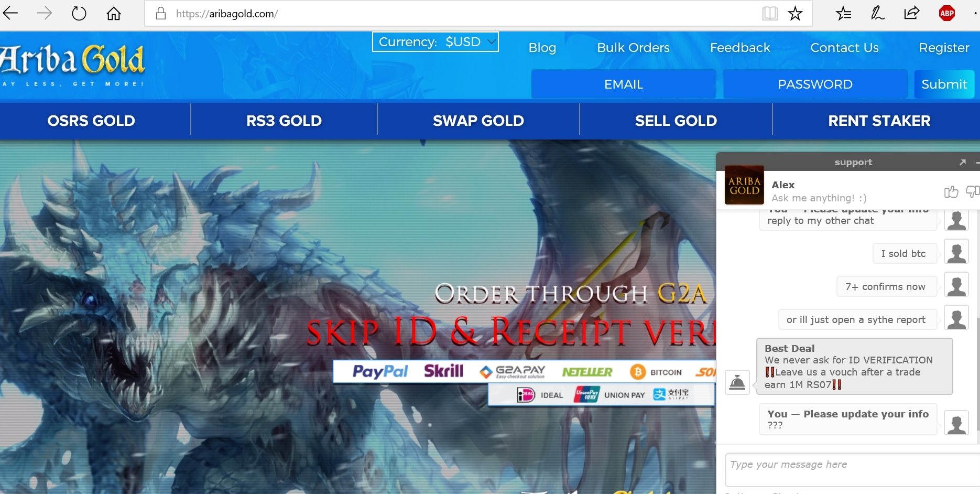980x494 pixels.
Task: Click avatar beside 'reply to my other chat'
Action: tap(956, 220)
